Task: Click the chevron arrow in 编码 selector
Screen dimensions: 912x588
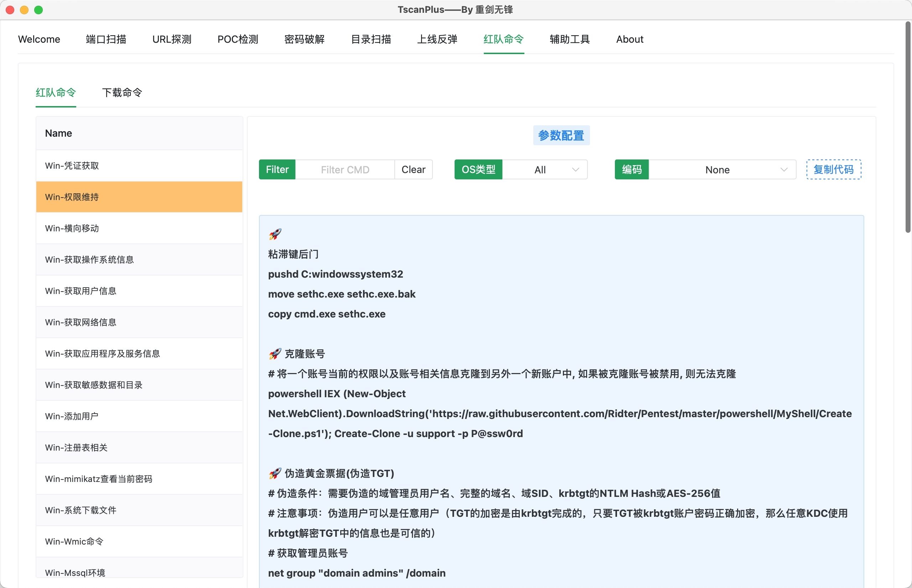Action: [x=784, y=169]
